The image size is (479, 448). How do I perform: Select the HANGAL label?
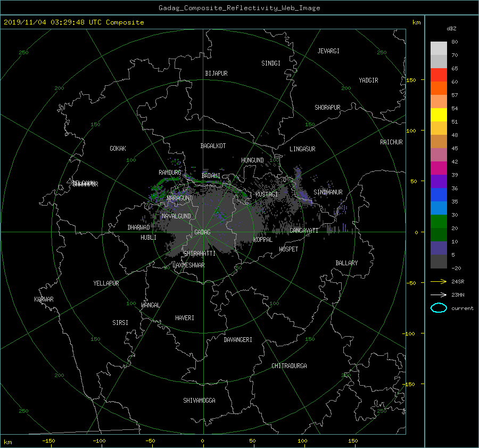click(151, 305)
